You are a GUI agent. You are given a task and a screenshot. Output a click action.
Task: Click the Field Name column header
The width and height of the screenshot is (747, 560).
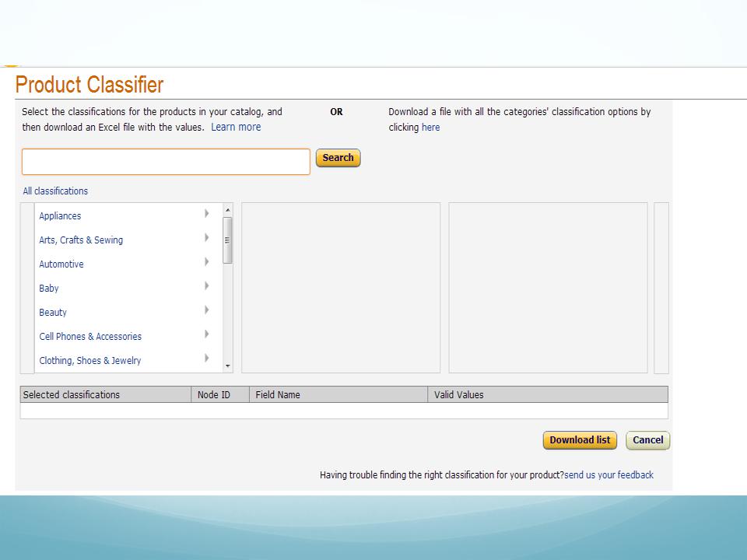338,395
